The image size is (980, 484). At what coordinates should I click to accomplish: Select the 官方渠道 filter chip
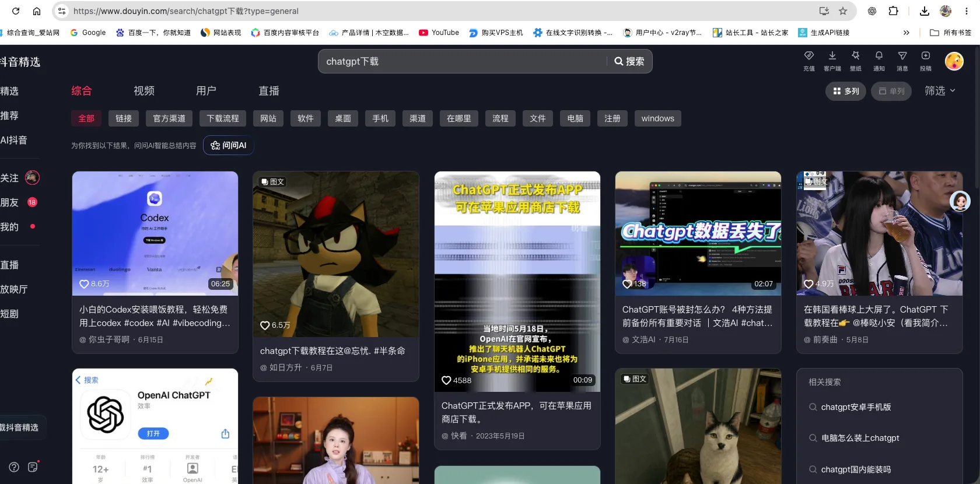[x=169, y=118]
